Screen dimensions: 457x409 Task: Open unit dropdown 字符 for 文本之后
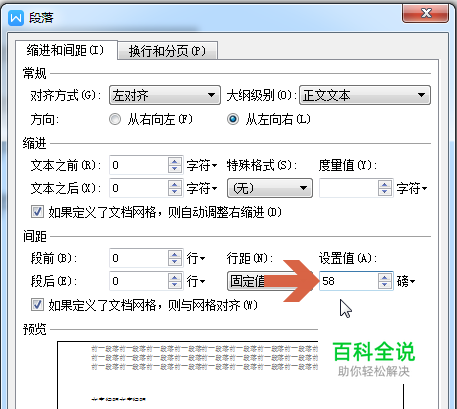tap(202, 189)
